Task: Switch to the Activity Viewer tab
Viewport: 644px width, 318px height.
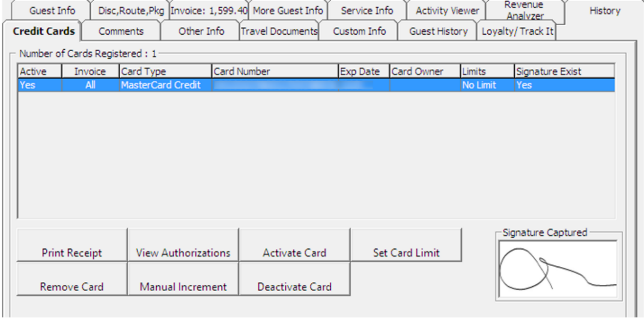Action: pyautogui.click(x=448, y=11)
